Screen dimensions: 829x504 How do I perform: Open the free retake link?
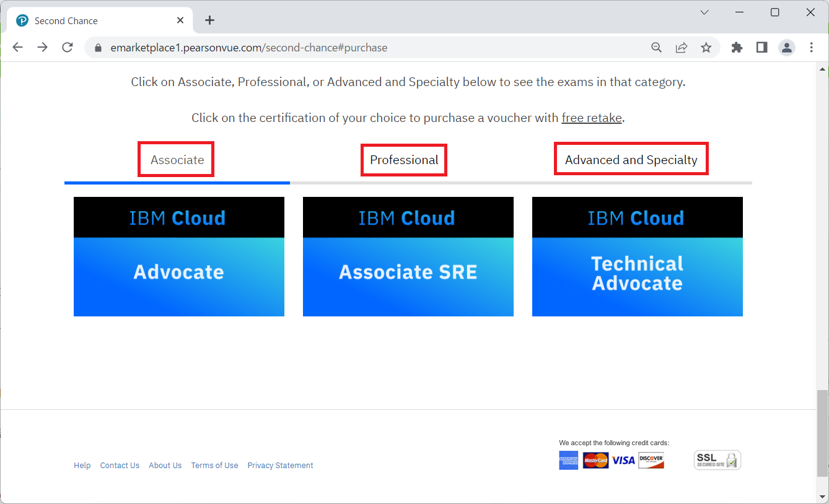tap(591, 118)
